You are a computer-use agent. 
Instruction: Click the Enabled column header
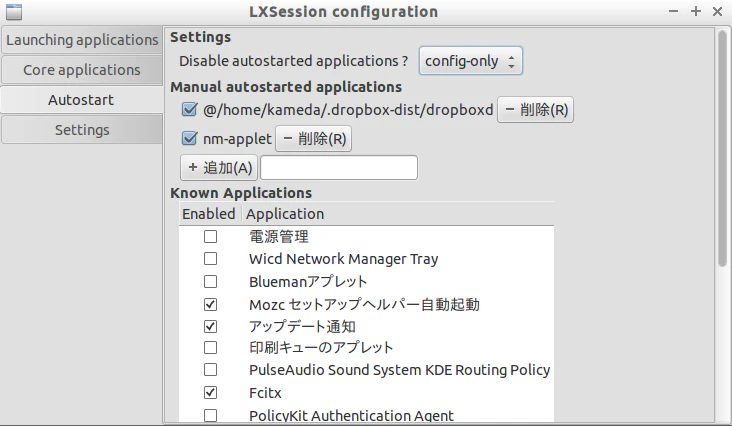click(x=209, y=214)
